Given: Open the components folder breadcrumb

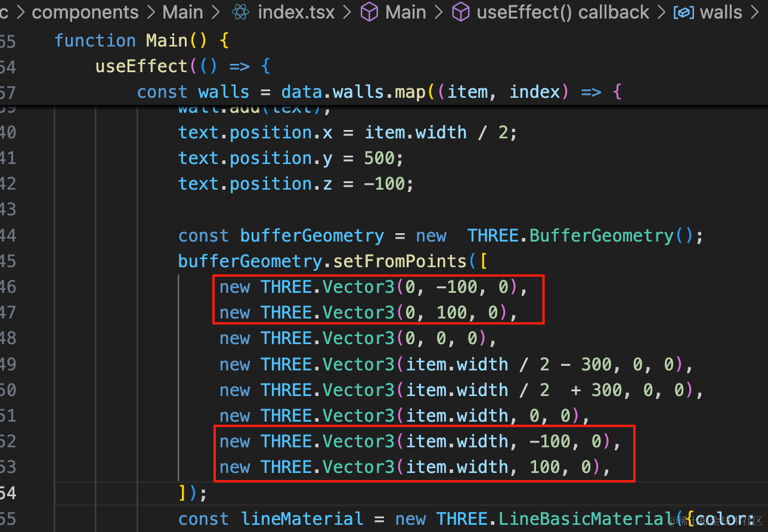Looking at the screenshot, I should point(85,12).
